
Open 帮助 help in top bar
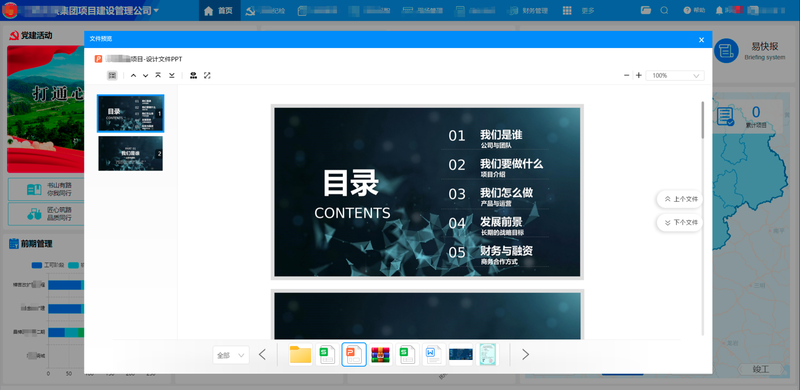694,10
